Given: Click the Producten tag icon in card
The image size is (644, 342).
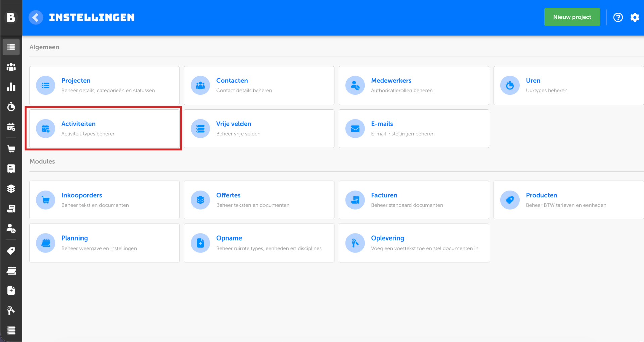Looking at the screenshot, I should [x=510, y=200].
